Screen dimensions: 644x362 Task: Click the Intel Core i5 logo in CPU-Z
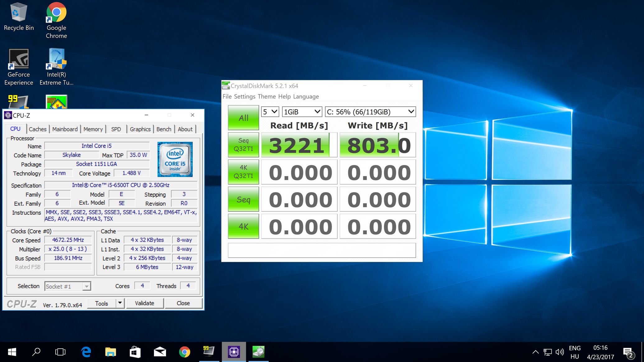tap(175, 159)
